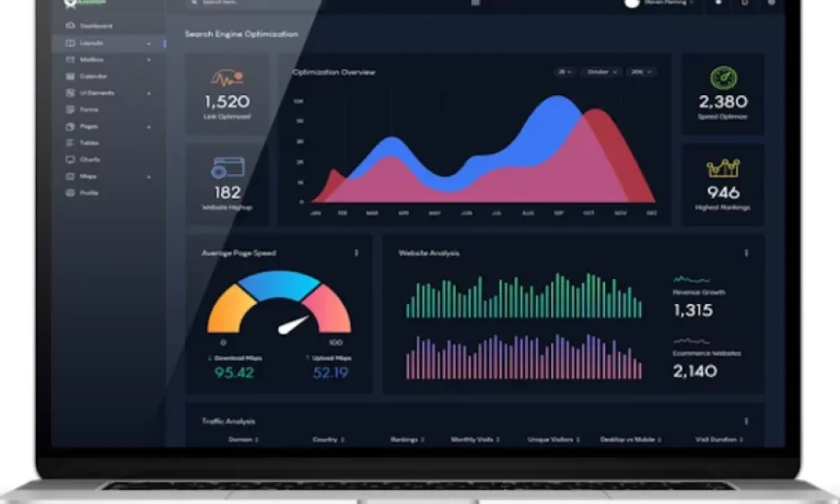
Task: Sort table by Monthly Visits column
Action: pos(475,439)
